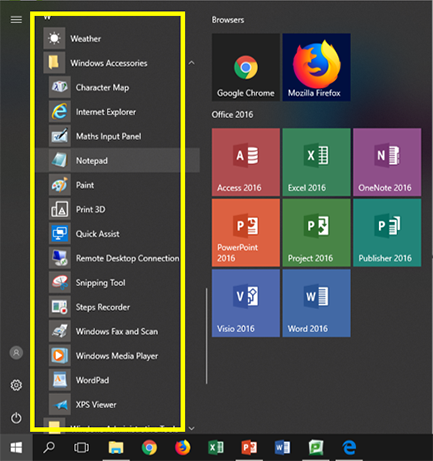Click the Office 2016 group heading

click(x=232, y=115)
